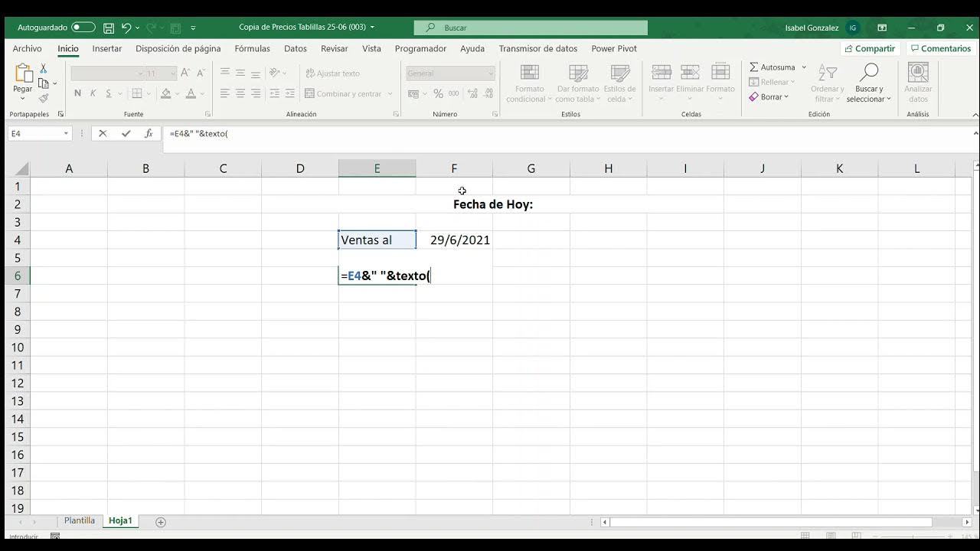Viewport: 980px width, 551px height.
Task: Expand the Autosuma dropdown arrow
Action: [x=804, y=67]
